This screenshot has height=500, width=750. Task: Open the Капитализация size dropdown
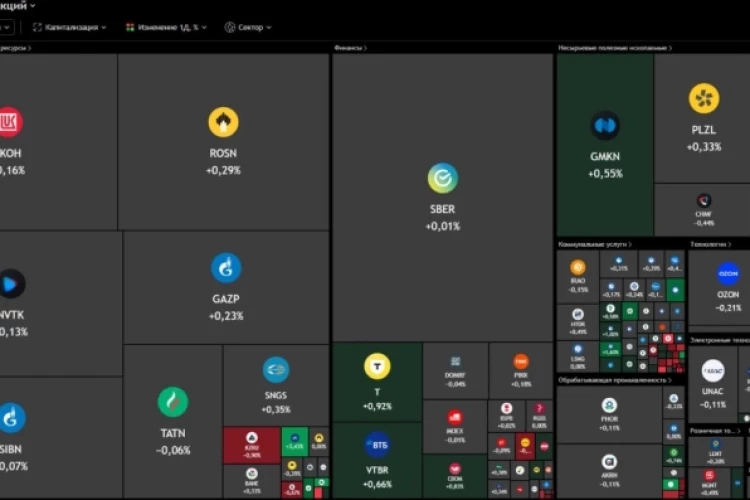point(69,27)
